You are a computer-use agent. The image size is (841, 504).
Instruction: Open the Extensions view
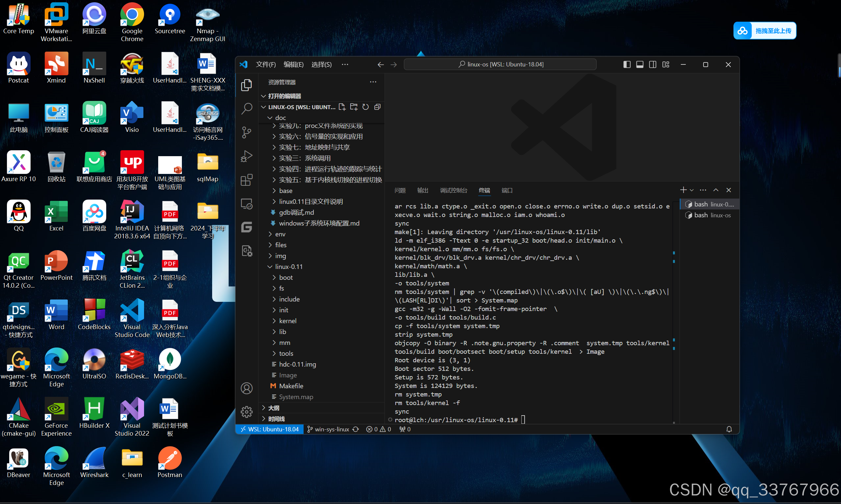247,180
